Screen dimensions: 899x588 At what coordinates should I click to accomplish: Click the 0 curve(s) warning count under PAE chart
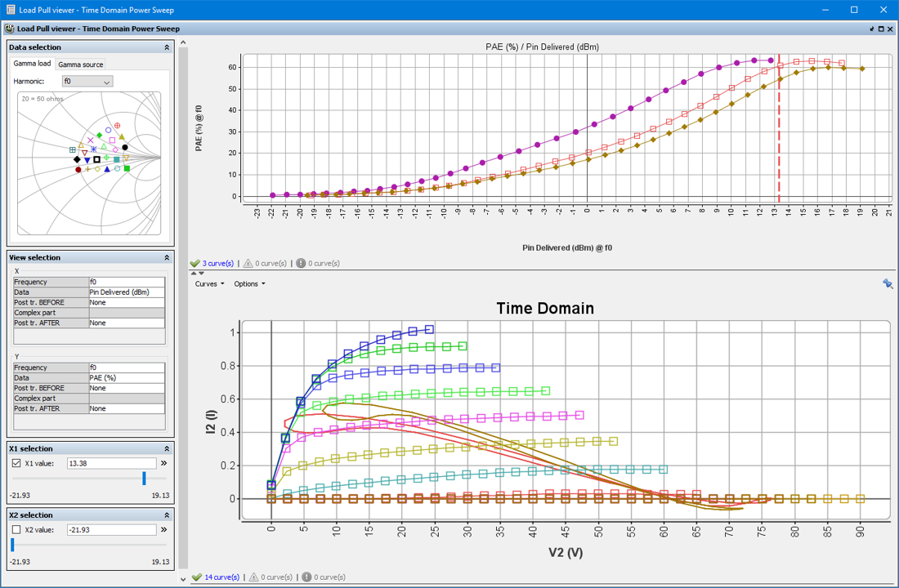tap(271, 264)
